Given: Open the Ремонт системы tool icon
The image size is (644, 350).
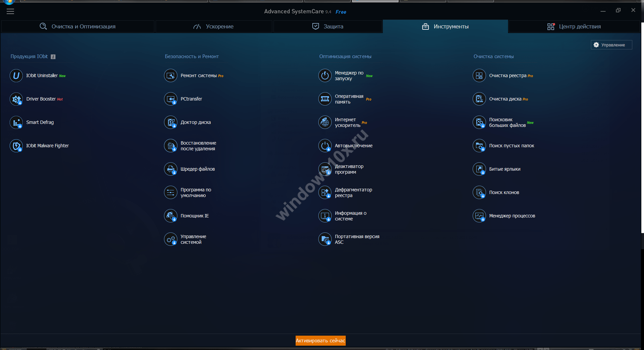Looking at the screenshot, I should click(170, 75).
